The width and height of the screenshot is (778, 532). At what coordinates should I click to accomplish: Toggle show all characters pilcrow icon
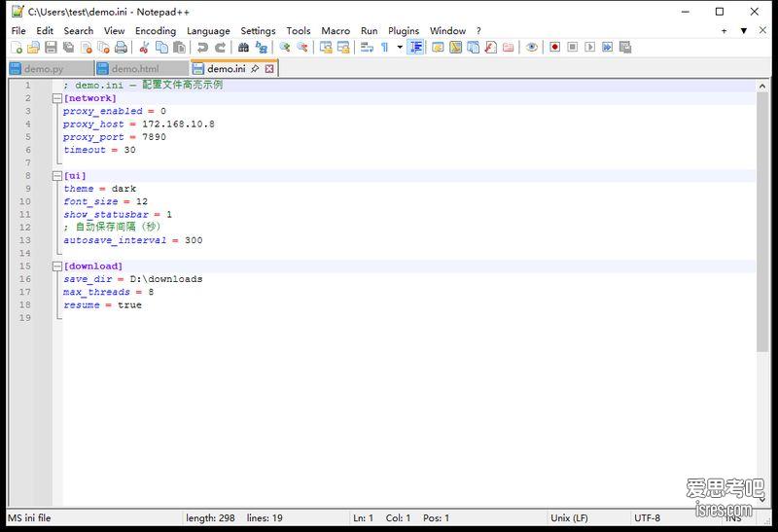click(384, 48)
